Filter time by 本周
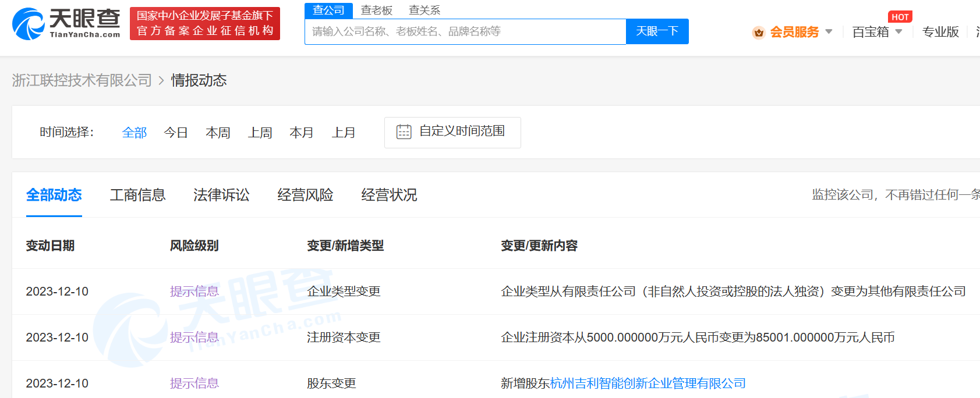This screenshot has width=980, height=398. pyautogui.click(x=218, y=133)
